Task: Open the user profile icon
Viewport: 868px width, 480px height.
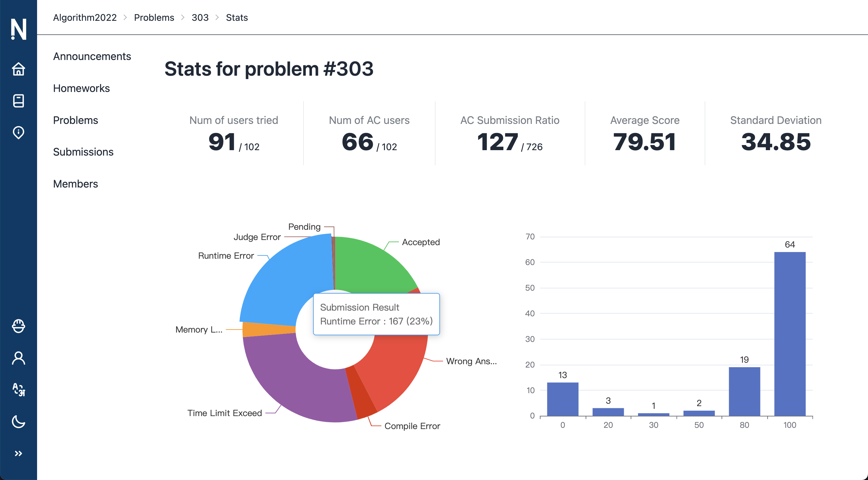Action: (18, 358)
